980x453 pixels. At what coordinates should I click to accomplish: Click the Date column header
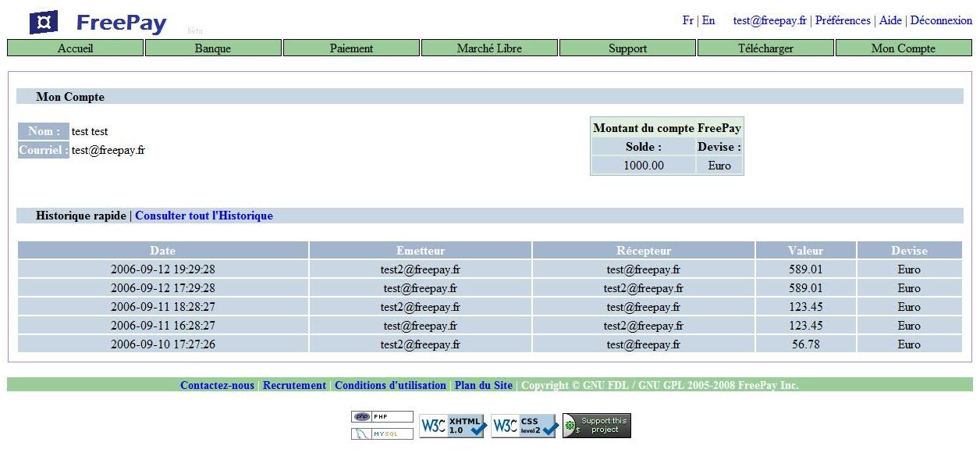pyautogui.click(x=163, y=251)
